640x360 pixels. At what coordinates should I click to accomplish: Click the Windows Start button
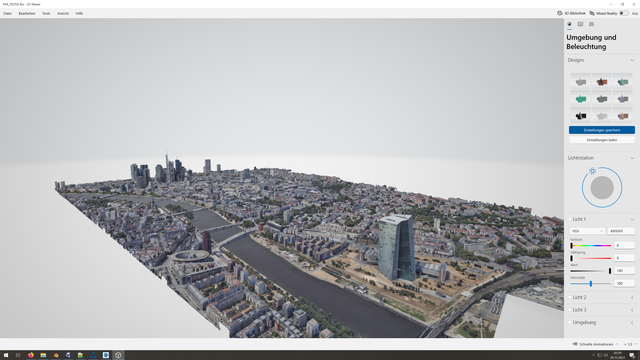(x=6, y=355)
